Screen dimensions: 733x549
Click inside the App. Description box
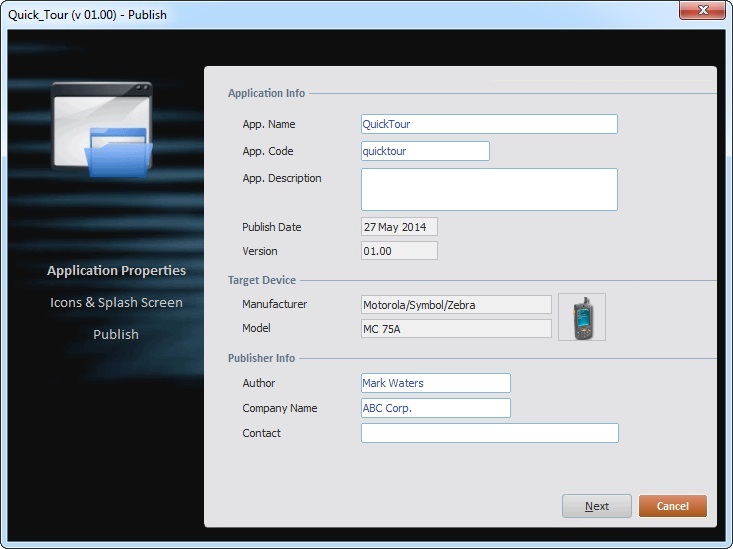point(489,189)
